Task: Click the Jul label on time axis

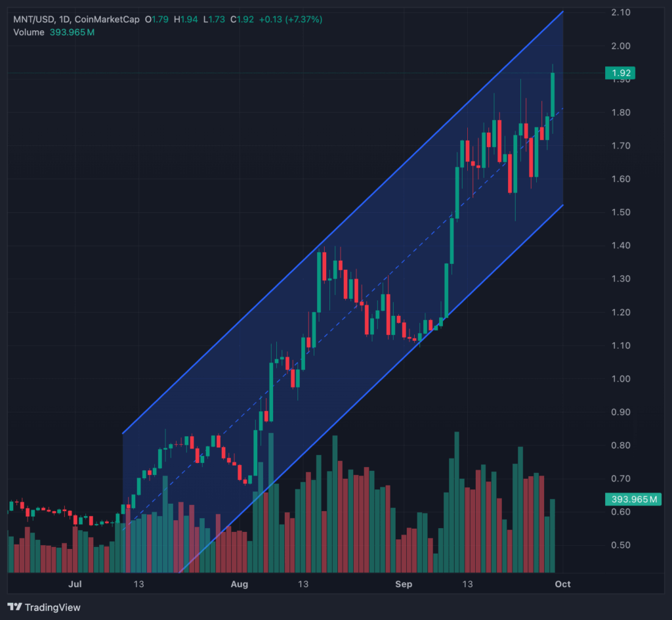Action: click(x=75, y=584)
